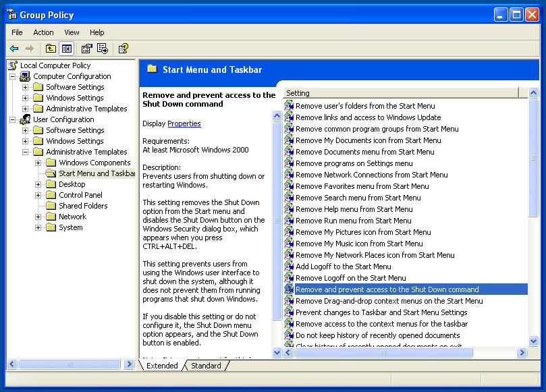Select Remove My Pictures icon setting

[363, 232]
